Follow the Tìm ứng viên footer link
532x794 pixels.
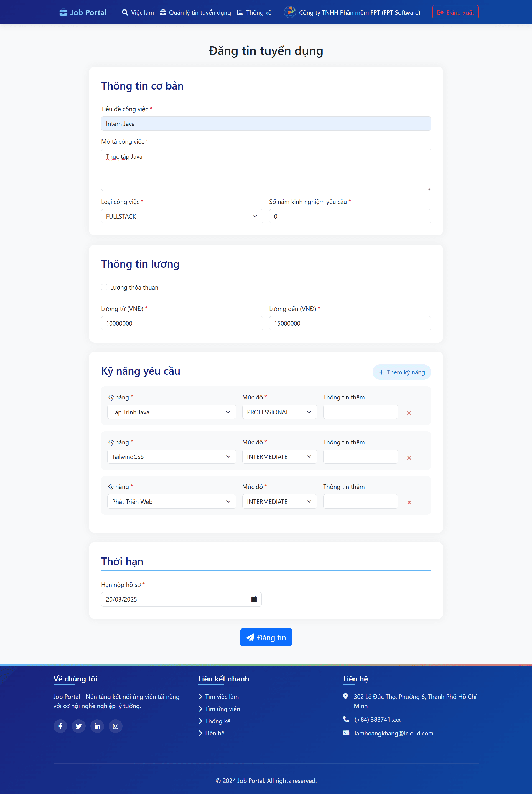[x=220, y=709]
